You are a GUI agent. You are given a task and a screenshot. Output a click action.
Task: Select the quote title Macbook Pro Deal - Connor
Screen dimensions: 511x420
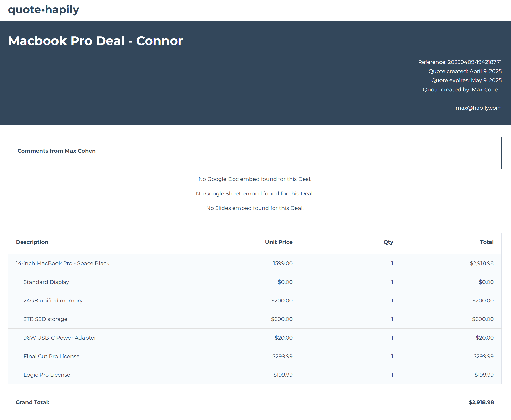pyautogui.click(x=95, y=41)
